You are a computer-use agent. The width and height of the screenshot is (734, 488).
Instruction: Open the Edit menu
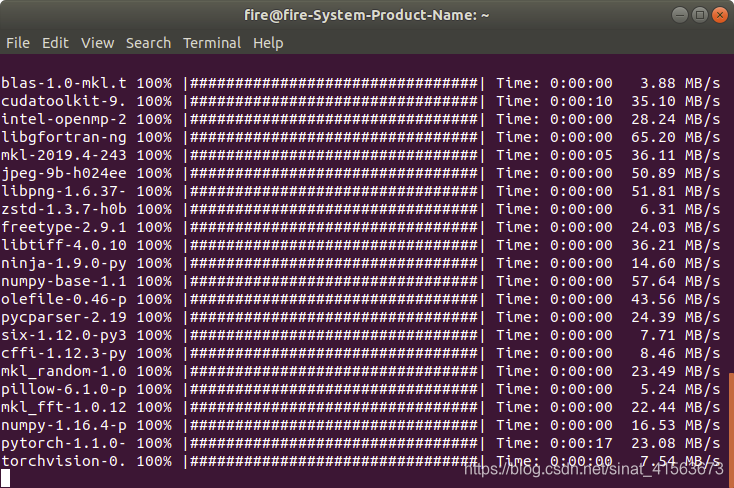click(x=55, y=43)
